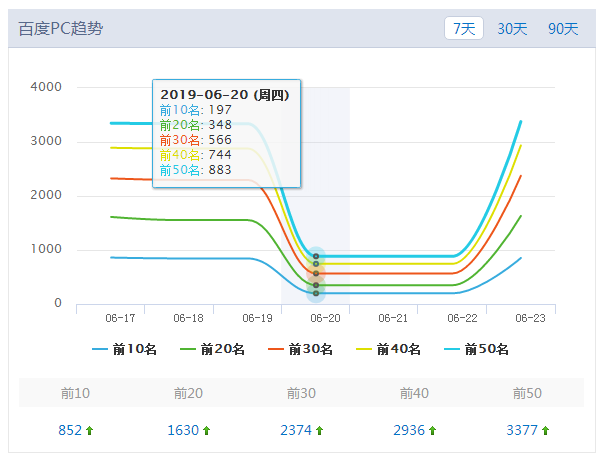The height and width of the screenshot is (457, 602).
Task: Switch to the 30天 time range tab
Action: coord(512,29)
